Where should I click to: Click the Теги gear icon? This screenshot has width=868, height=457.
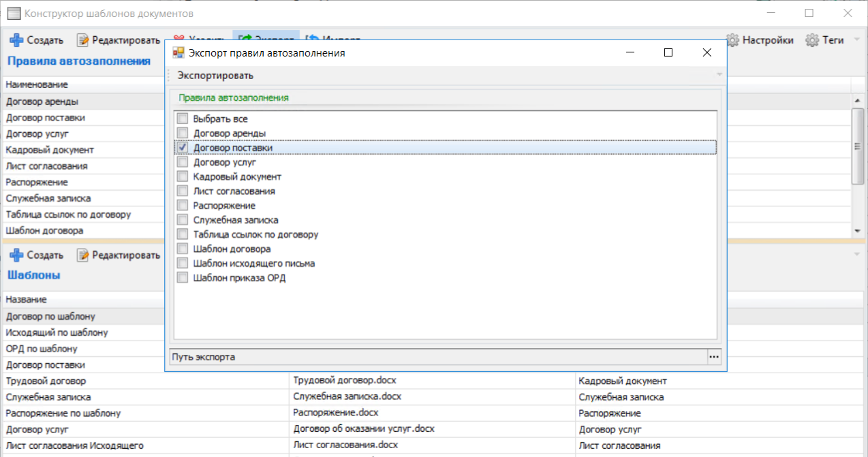812,40
